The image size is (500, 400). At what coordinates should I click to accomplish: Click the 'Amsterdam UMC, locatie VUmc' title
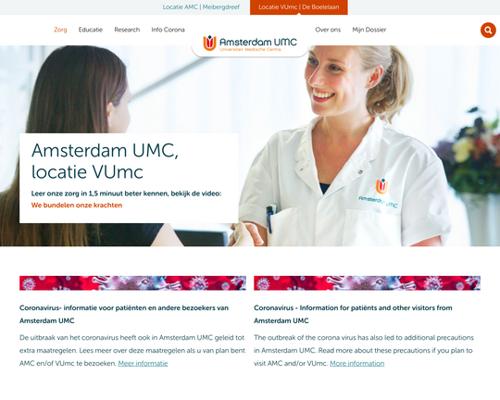point(105,161)
